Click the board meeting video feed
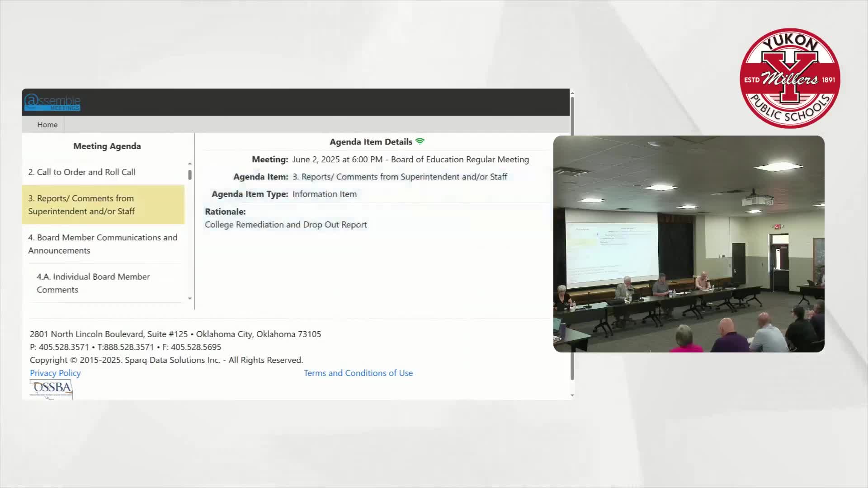The width and height of the screenshot is (868, 488). click(689, 244)
